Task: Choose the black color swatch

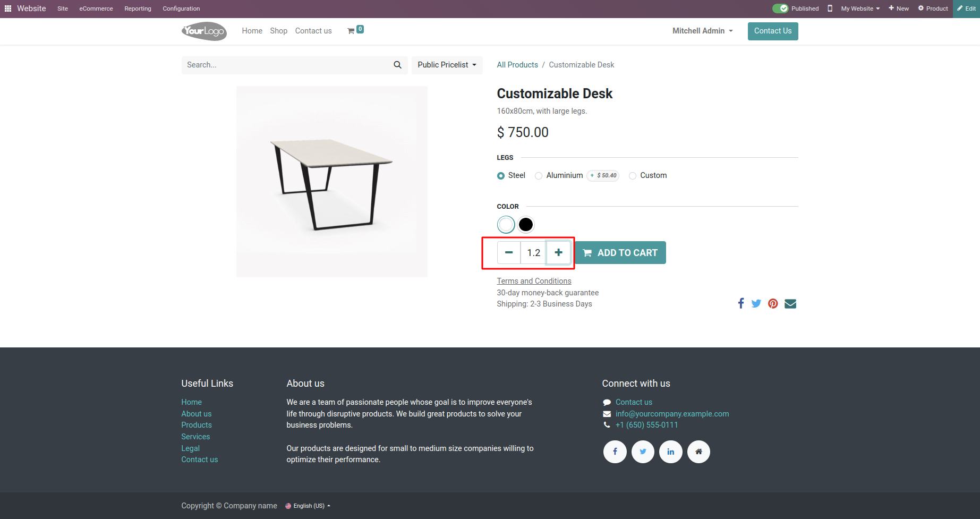Action: [526, 225]
